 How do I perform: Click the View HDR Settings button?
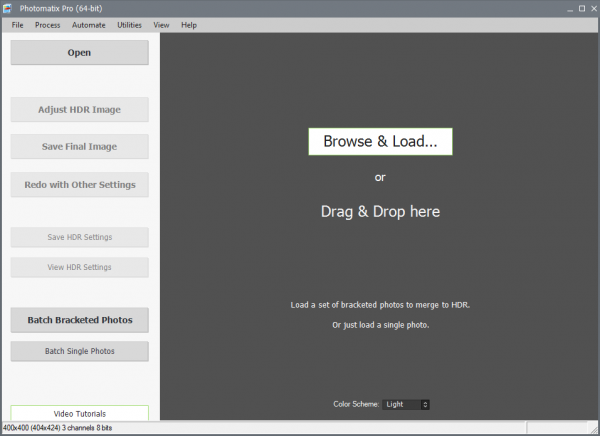79,267
